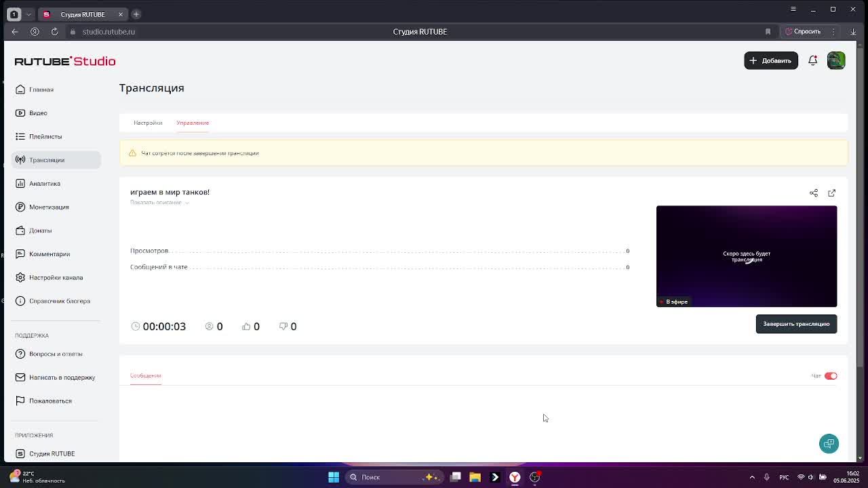Click the dislikes thumbs-down counter
868x488 pixels.
coord(288,327)
